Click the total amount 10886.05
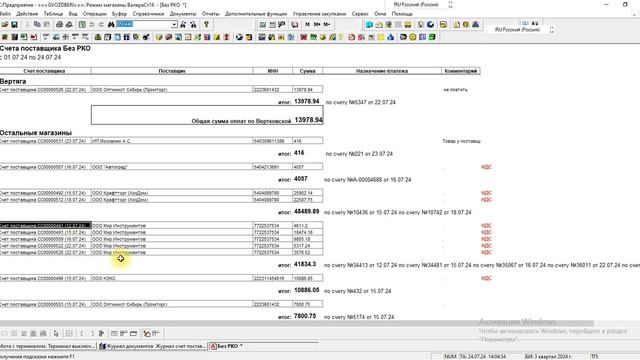This screenshot has height=360, width=640. tap(307, 290)
